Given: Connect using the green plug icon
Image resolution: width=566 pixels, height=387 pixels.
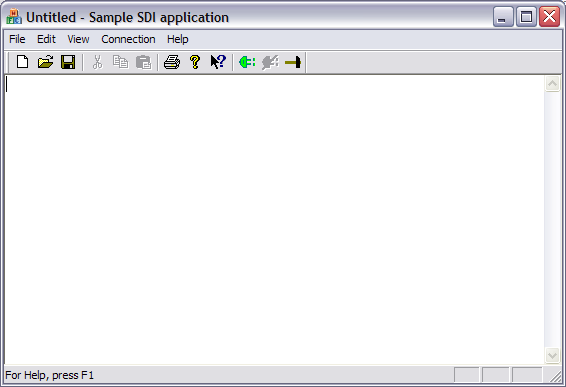Looking at the screenshot, I should pos(247,62).
